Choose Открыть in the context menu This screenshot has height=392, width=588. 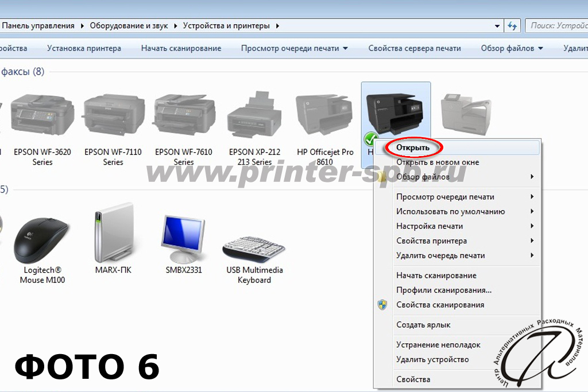coord(457,148)
